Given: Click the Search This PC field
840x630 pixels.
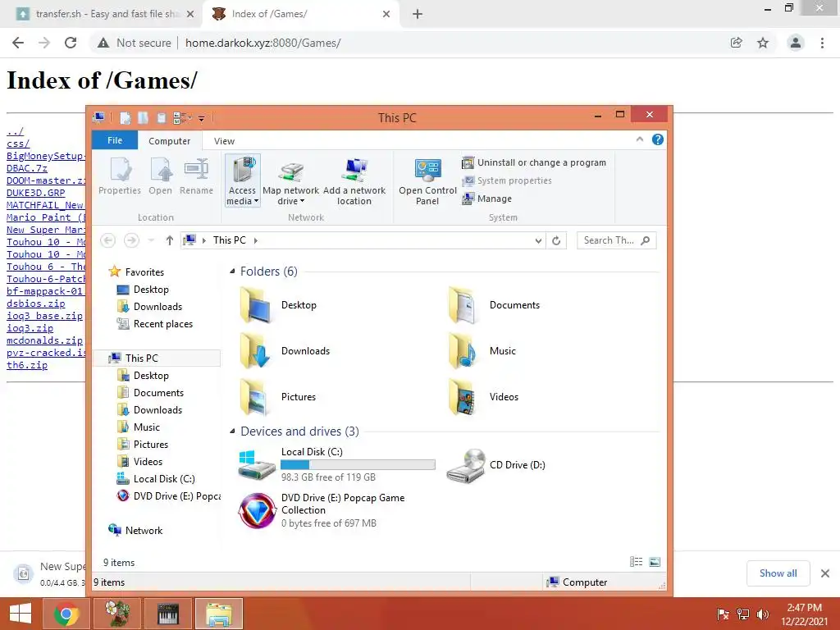Looking at the screenshot, I should click(x=616, y=240).
